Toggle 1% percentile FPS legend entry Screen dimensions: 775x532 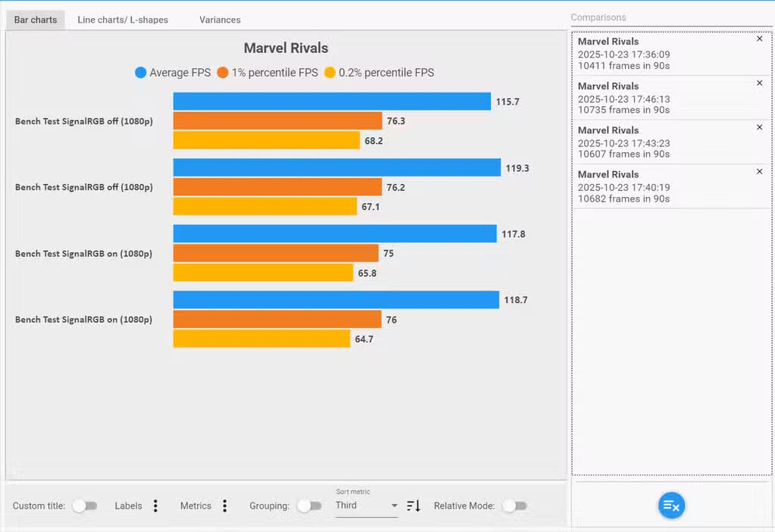tap(267, 73)
